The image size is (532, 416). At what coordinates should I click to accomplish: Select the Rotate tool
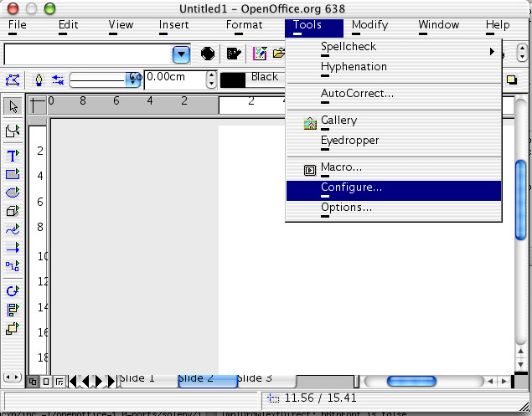13,291
